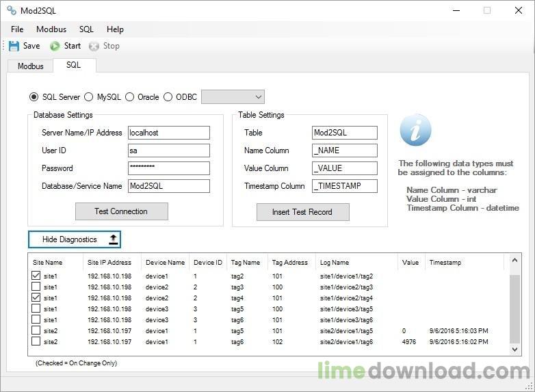This screenshot has width=535, height=392.
Task: Click the upload arrow on Hide Diagnostics
Action: click(114, 239)
